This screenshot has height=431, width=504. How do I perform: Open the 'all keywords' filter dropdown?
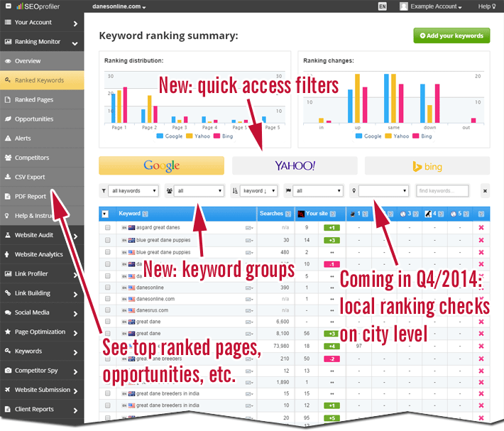pos(135,191)
